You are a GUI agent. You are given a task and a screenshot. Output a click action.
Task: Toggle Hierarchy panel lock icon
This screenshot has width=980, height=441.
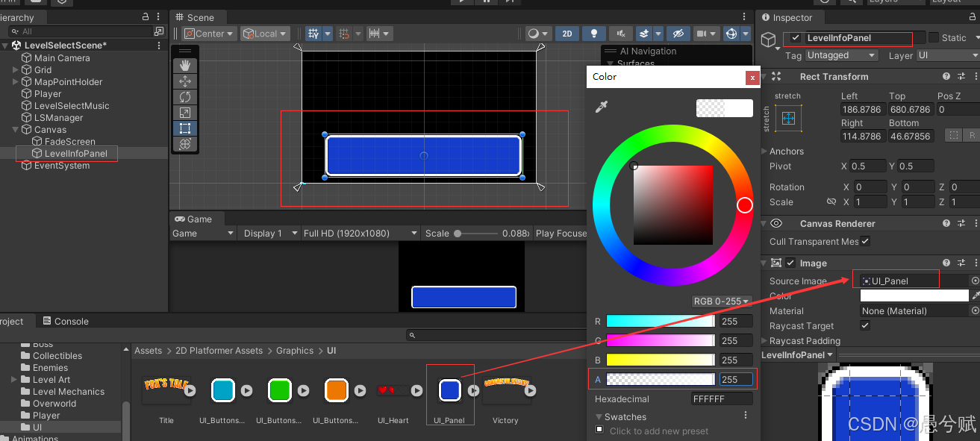point(146,16)
